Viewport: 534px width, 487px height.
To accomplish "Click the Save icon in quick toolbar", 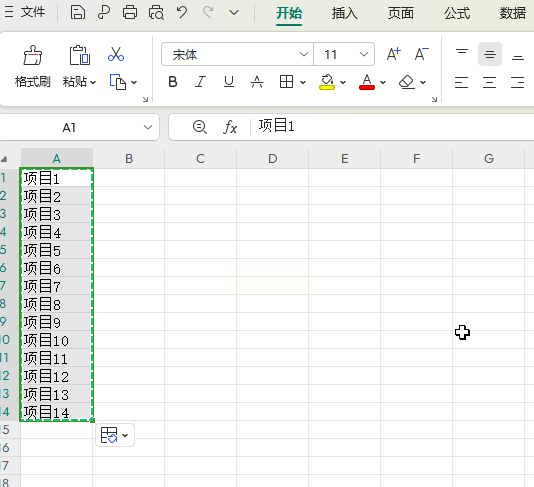I will (x=78, y=13).
